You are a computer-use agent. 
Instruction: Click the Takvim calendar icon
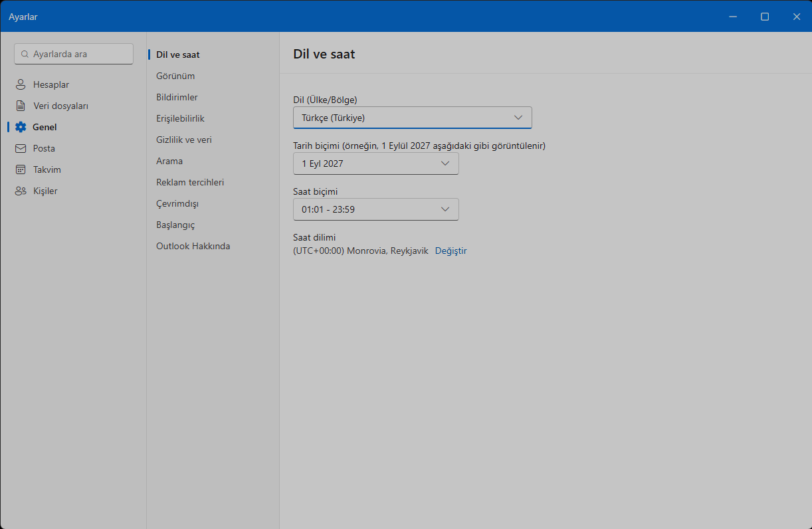[21, 169]
